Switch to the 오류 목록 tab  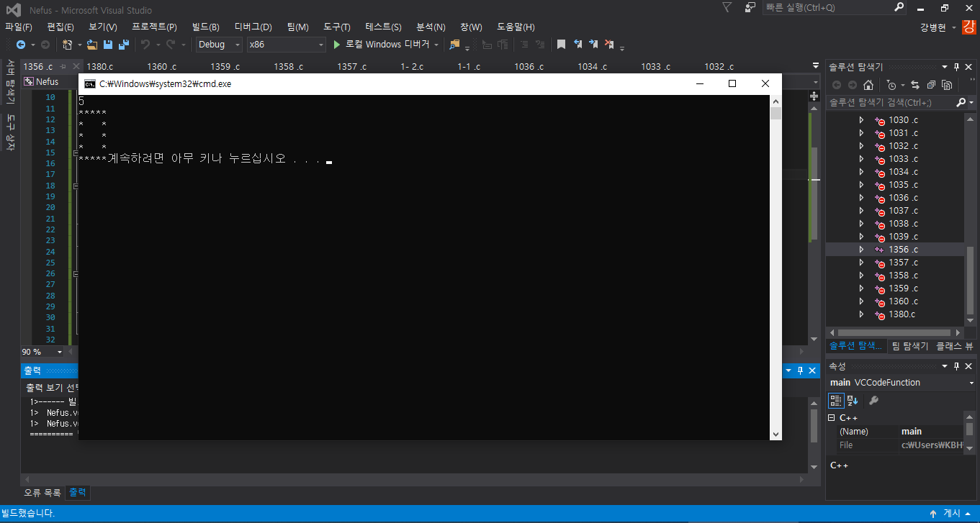tap(42, 493)
